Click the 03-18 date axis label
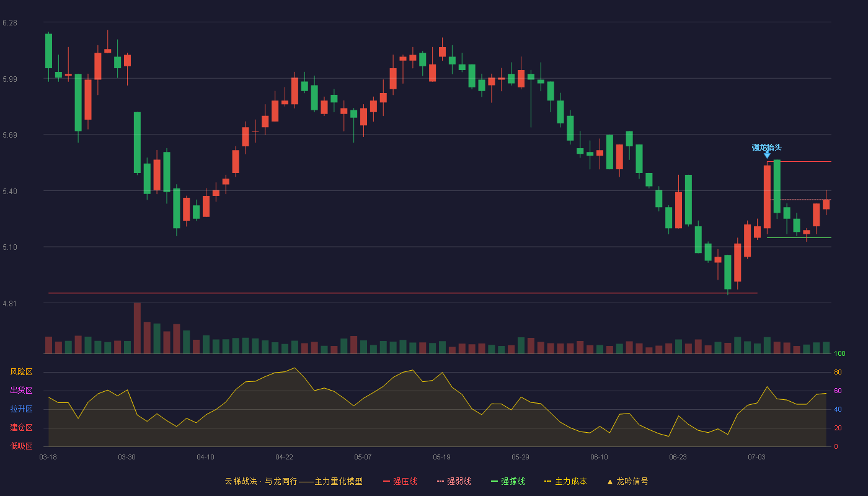 [x=48, y=457]
